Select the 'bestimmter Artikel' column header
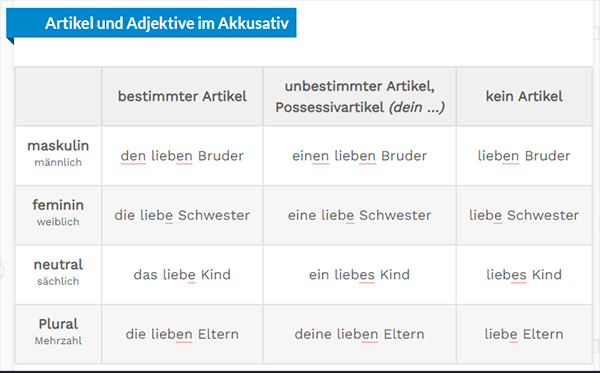Viewport: 600px width, 373px height. 182,96
